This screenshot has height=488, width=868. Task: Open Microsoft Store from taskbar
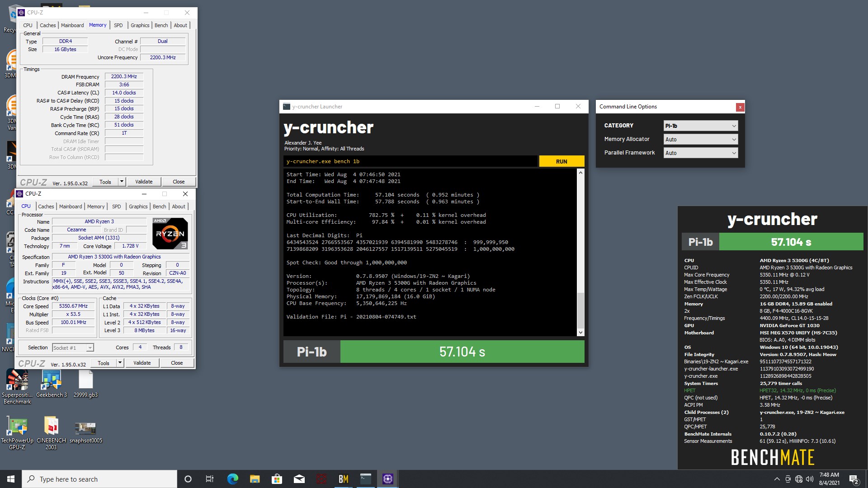pyautogui.click(x=277, y=479)
